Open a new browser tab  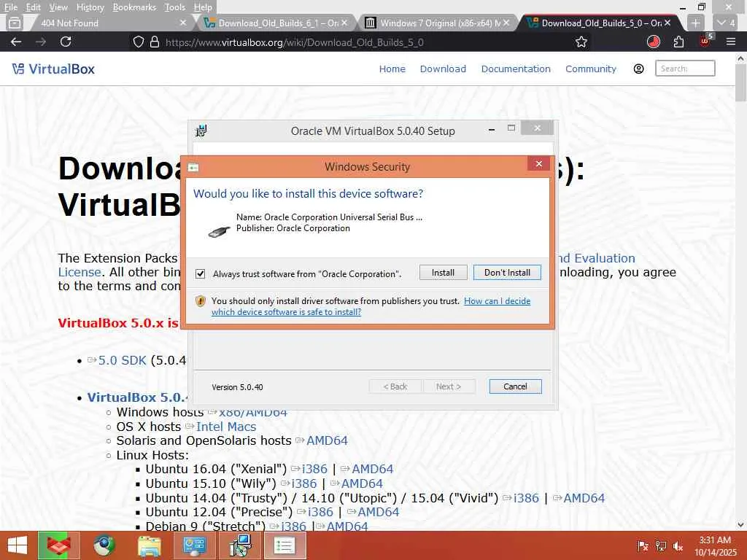pos(695,23)
